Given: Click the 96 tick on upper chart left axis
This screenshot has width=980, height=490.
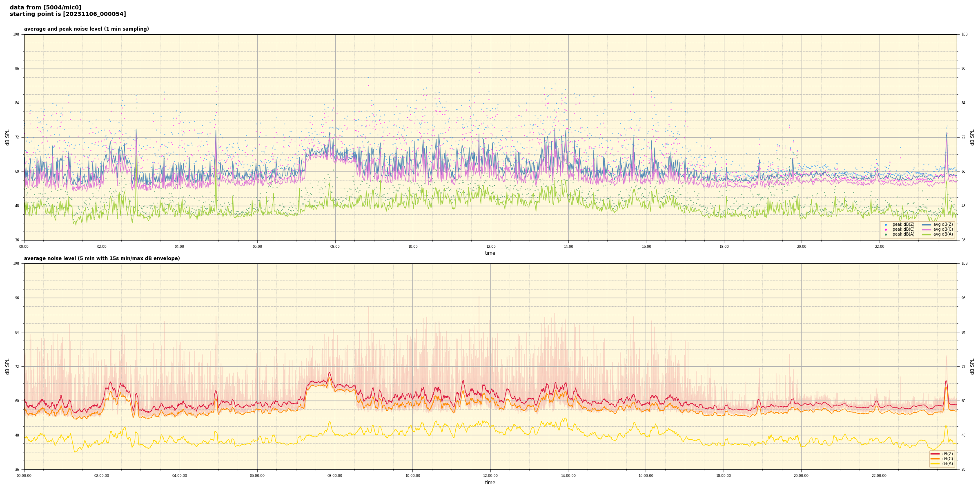Looking at the screenshot, I should pyautogui.click(x=17, y=69).
